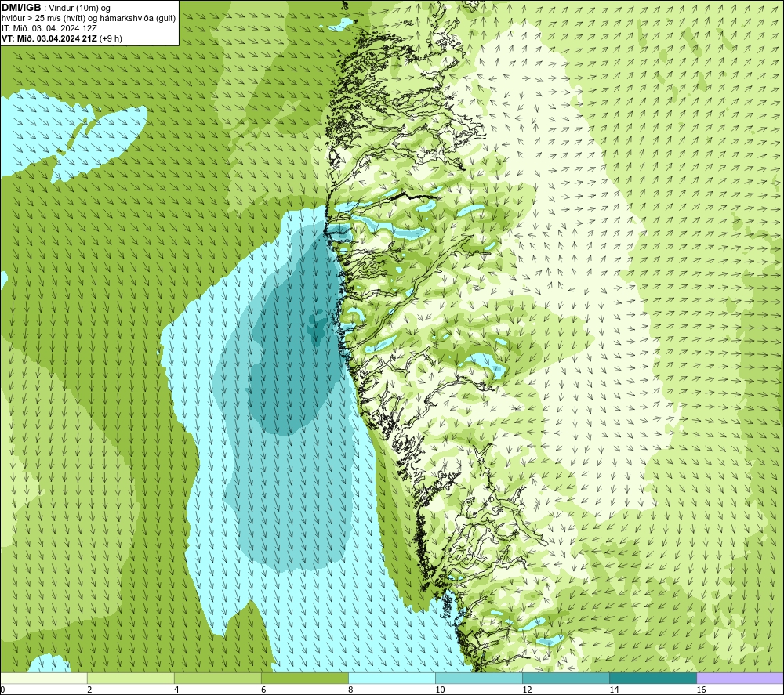784x695 pixels.
Task: Click the title line "DMI/IGB : Vindur (10m) og"
Action: [x=56, y=8]
